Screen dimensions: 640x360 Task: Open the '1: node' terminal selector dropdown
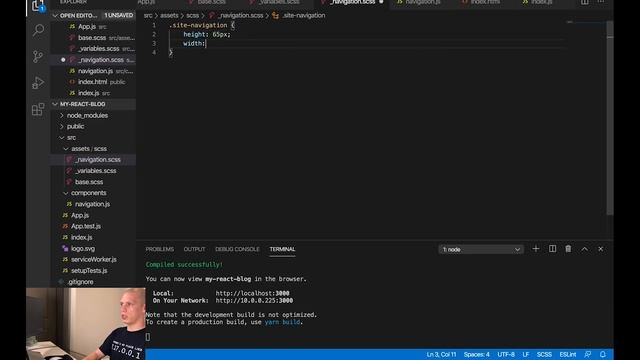pyautogui.click(x=481, y=249)
